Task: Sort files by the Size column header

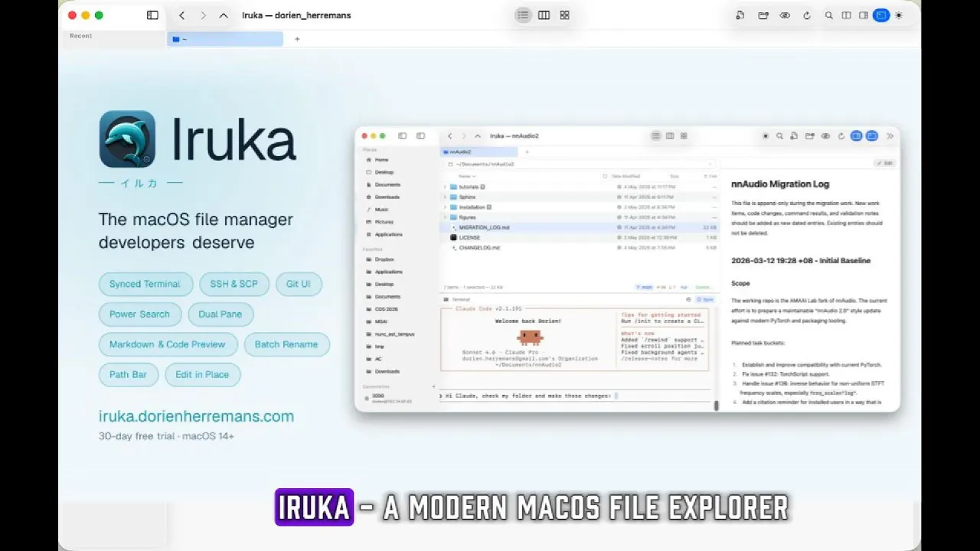Action: coord(675,176)
